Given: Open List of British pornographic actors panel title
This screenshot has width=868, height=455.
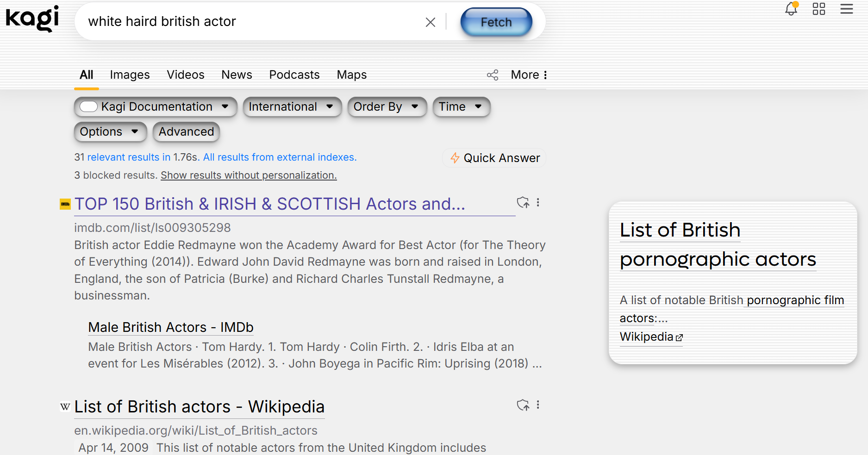Looking at the screenshot, I should pos(718,244).
